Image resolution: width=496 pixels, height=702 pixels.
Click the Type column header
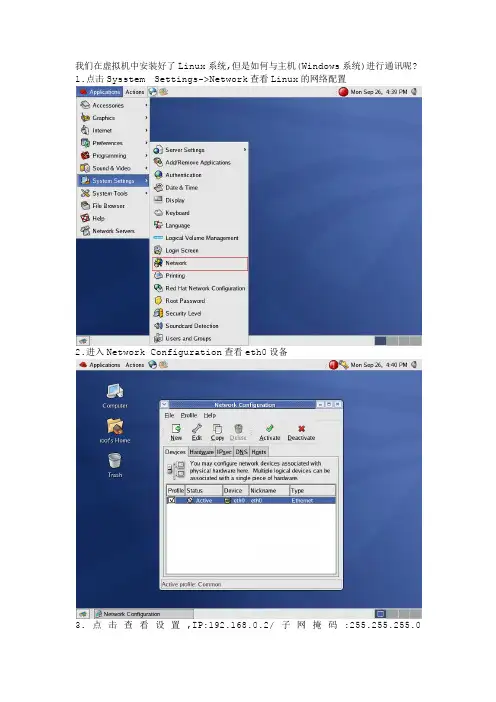312,491
